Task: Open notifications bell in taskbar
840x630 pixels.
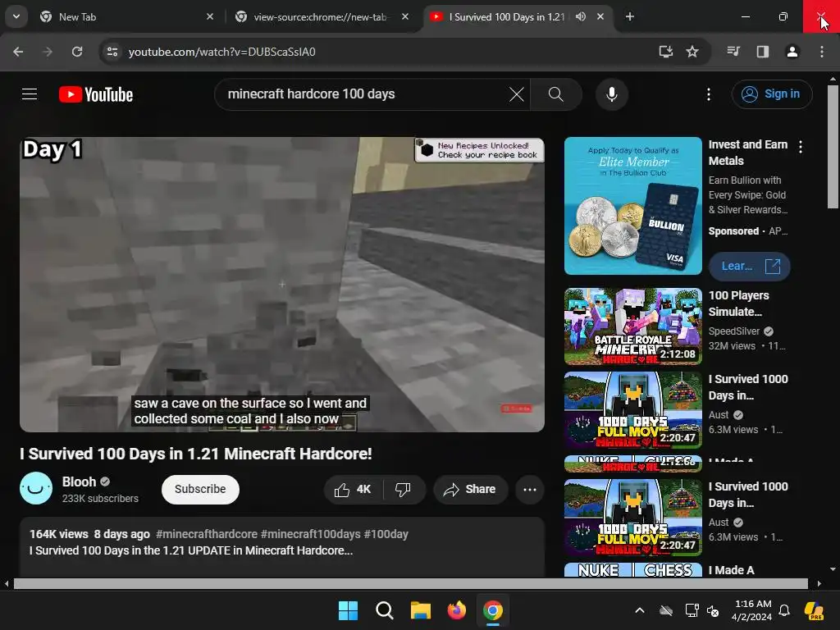Action: tap(783, 610)
